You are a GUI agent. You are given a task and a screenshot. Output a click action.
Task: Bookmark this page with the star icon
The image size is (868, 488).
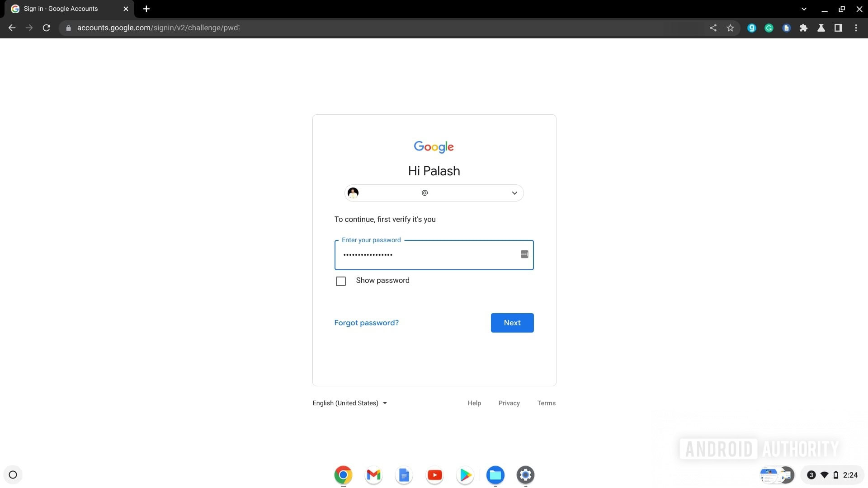(x=730, y=28)
